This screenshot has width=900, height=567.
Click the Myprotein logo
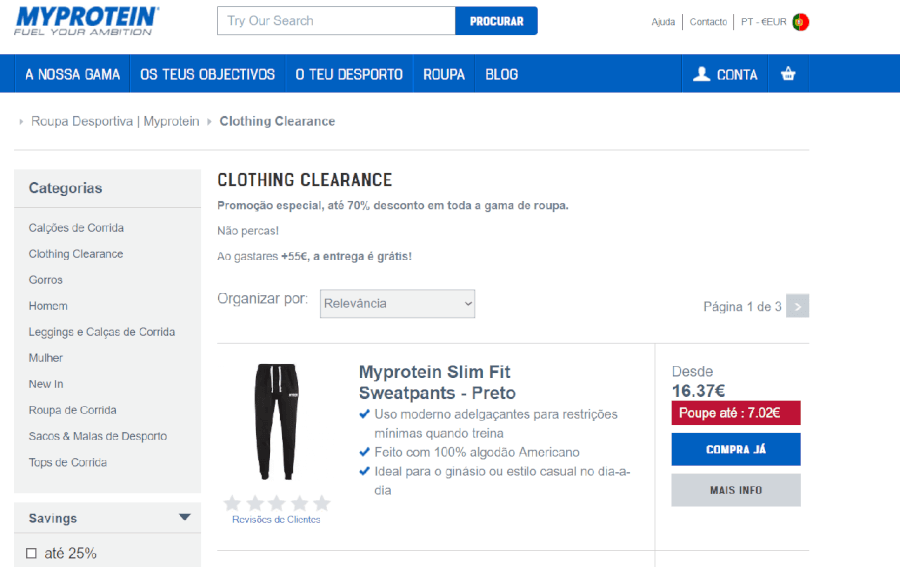click(86, 21)
